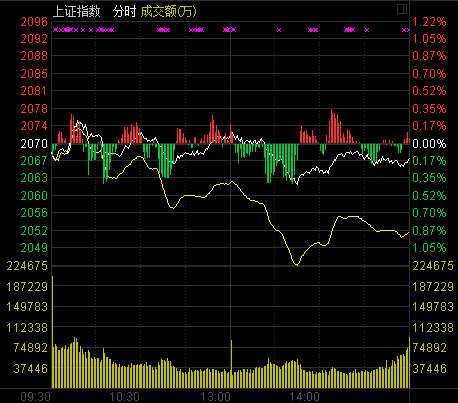Image resolution: width=458 pixels, height=403 pixels.
Task: Click the 2096 top price label
Action: coord(34,22)
